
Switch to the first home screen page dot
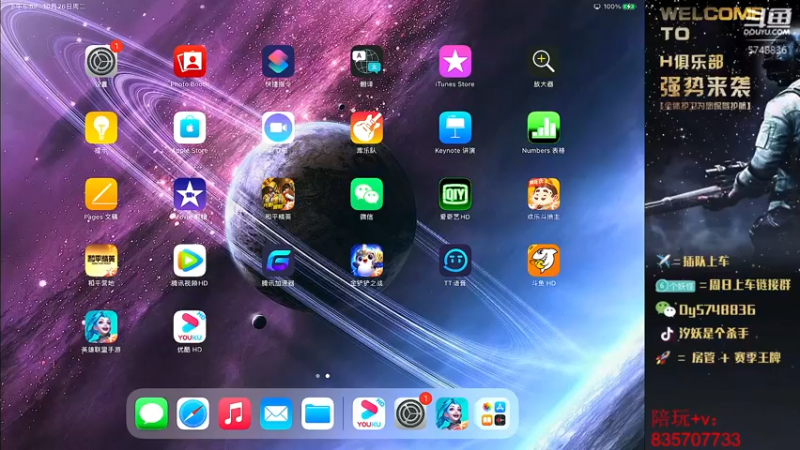(318, 376)
